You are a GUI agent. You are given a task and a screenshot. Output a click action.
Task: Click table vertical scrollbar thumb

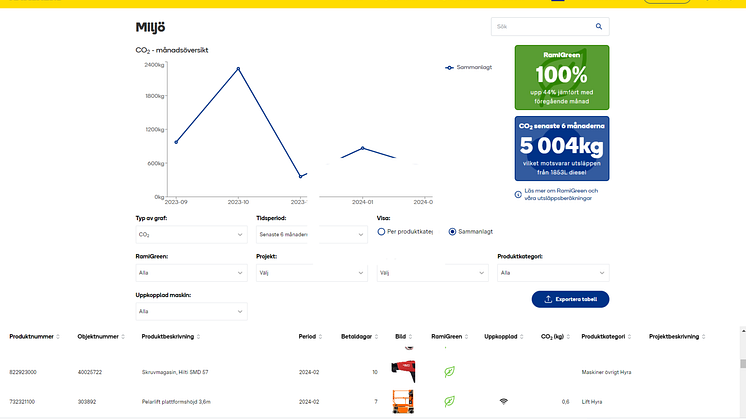click(x=743, y=364)
